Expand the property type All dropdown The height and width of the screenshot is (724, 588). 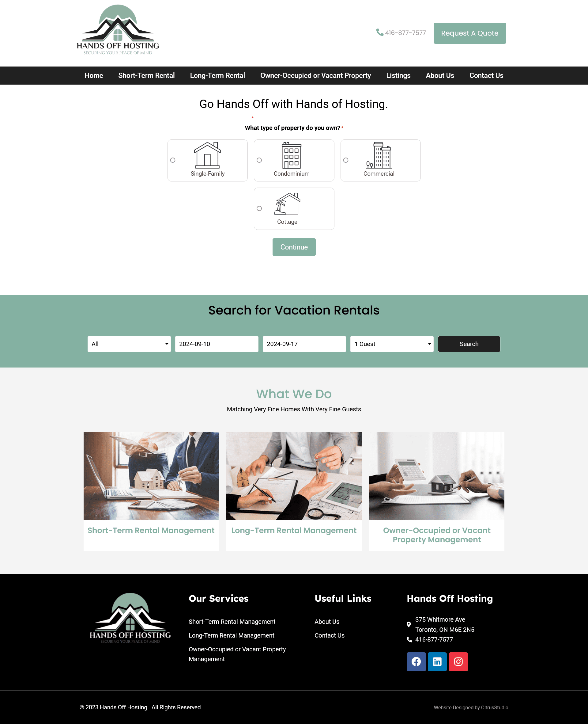click(129, 344)
